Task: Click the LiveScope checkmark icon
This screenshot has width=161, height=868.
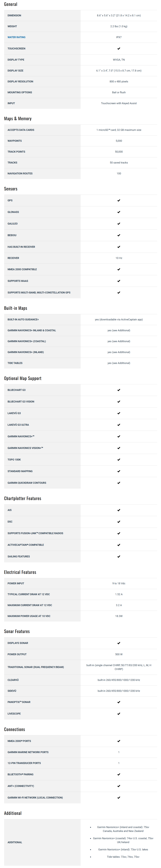Action: click(119, 714)
